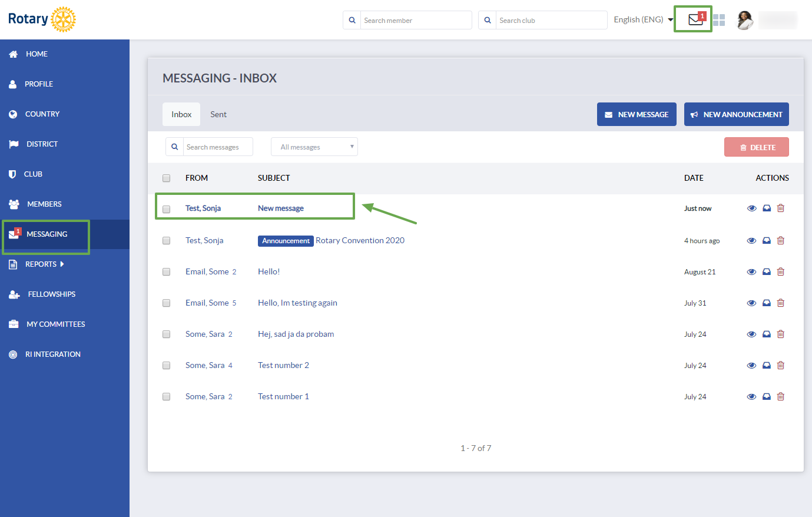Viewport: 812px width, 517px height.
Task: Click the Club shield icon in sidebar
Action: [x=12, y=174]
